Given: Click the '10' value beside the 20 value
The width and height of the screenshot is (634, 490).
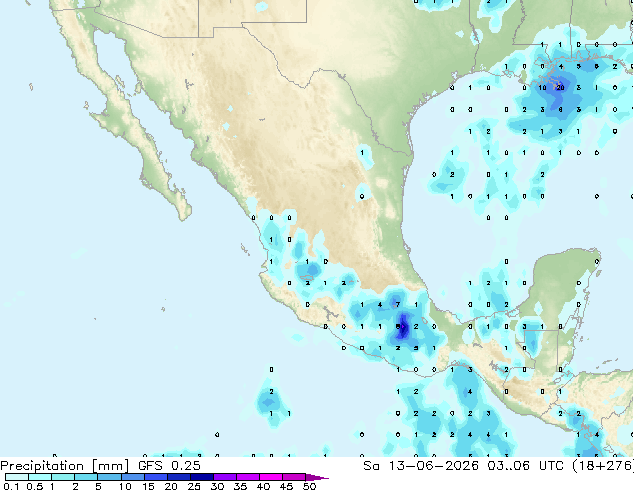Looking at the screenshot, I should [x=542, y=87].
